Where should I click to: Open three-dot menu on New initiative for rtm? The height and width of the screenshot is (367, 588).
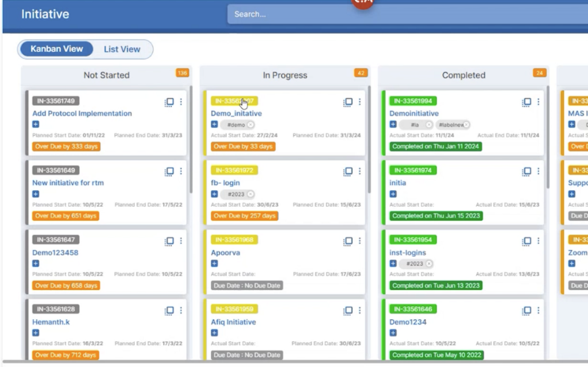181,171
